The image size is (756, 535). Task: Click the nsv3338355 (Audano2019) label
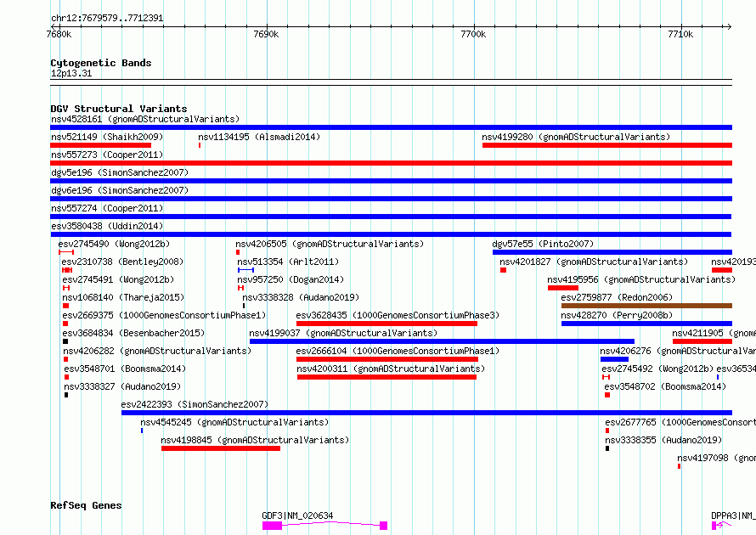pyautogui.click(x=663, y=440)
